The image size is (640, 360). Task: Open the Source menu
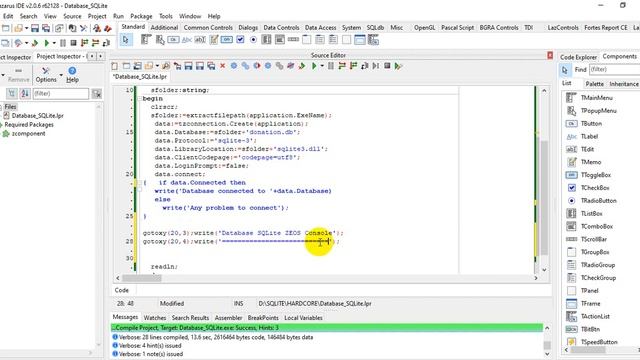(x=72, y=16)
